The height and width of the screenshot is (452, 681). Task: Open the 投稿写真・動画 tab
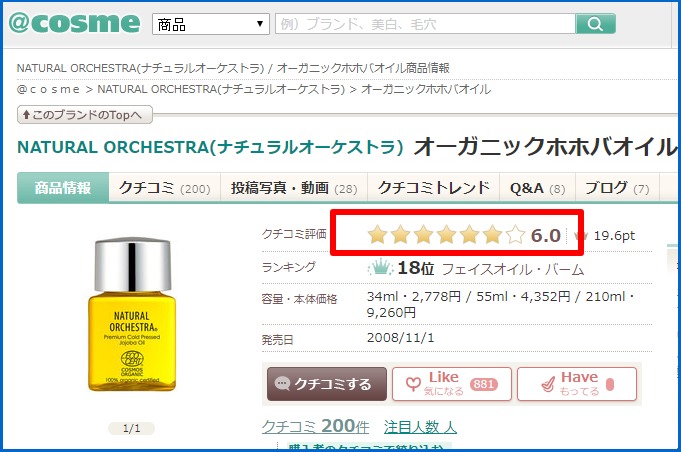point(294,188)
